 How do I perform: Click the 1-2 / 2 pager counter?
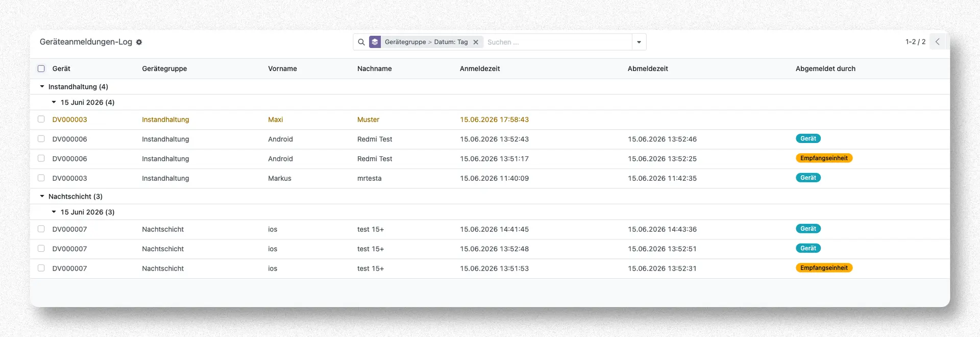[915, 42]
